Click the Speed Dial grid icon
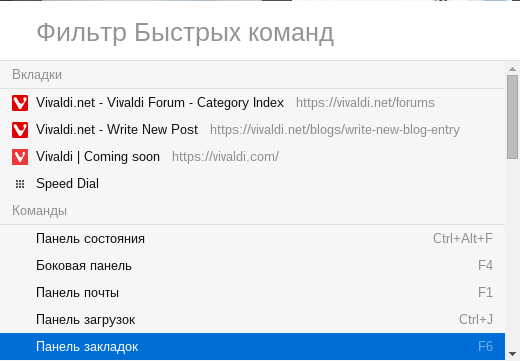520x361 pixels. [20, 184]
